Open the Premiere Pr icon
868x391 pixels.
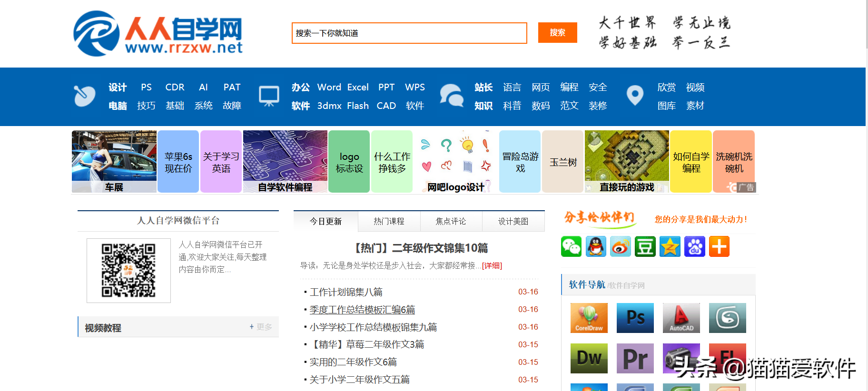(x=635, y=358)
